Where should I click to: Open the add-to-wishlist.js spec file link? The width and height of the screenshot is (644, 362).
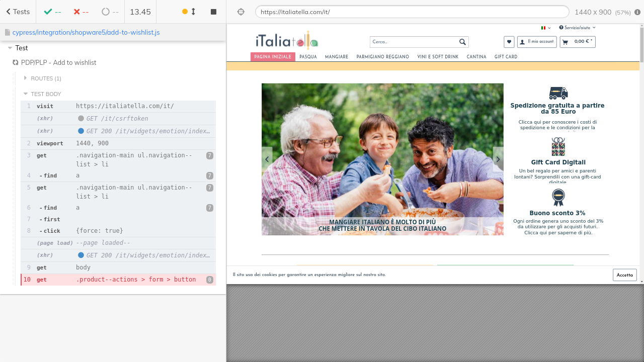86,33
